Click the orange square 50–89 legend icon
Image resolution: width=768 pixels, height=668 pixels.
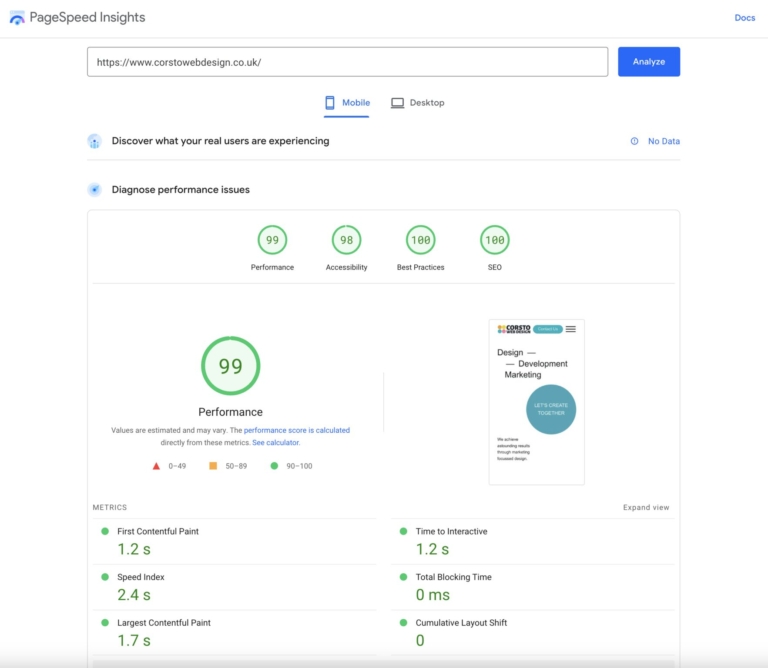(213, 466)
